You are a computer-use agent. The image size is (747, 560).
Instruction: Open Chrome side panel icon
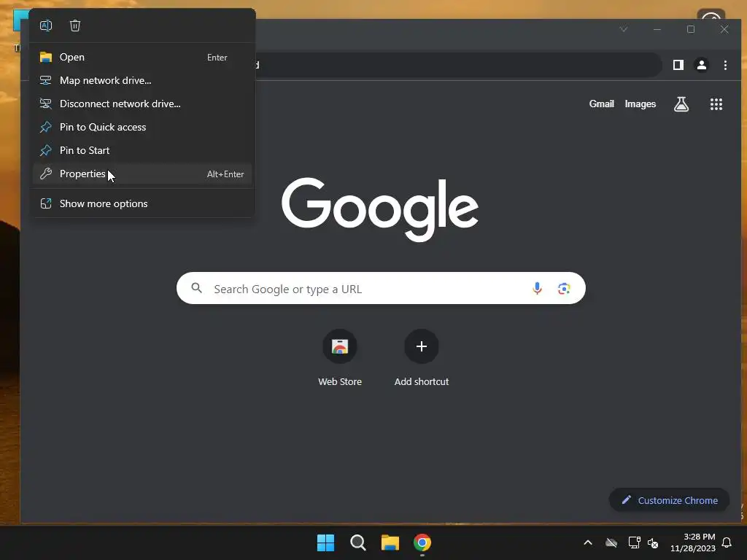pos(678,65)
